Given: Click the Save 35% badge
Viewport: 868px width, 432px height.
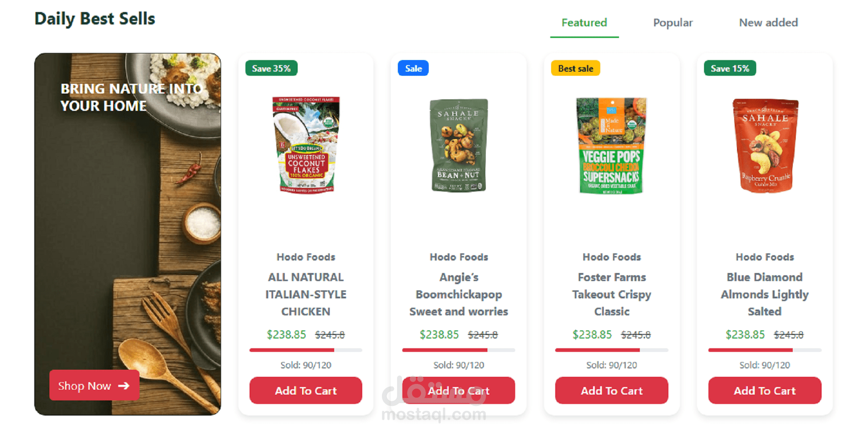Looking at the screenshot, I should 271,69.
